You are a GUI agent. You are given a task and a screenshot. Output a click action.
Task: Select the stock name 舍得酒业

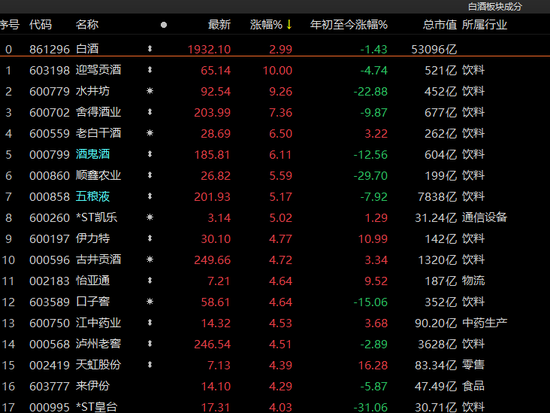coord(99,112)
